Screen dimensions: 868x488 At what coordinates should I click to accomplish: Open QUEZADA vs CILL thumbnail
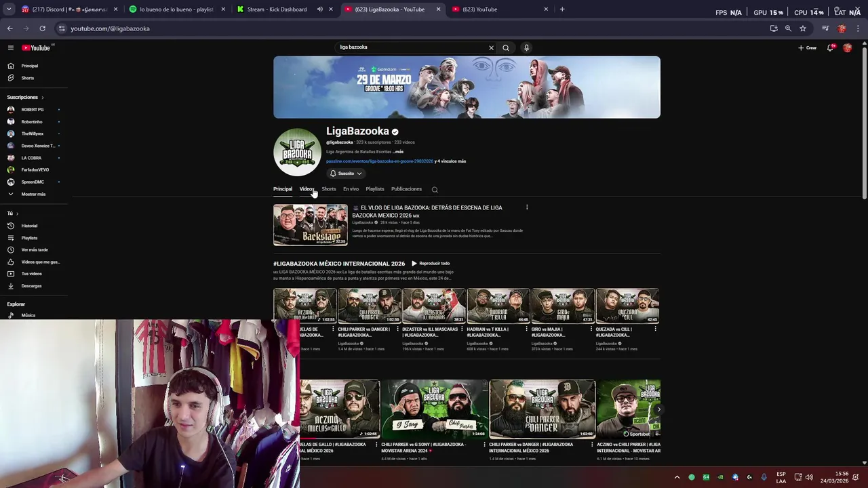tap(627, 306)
